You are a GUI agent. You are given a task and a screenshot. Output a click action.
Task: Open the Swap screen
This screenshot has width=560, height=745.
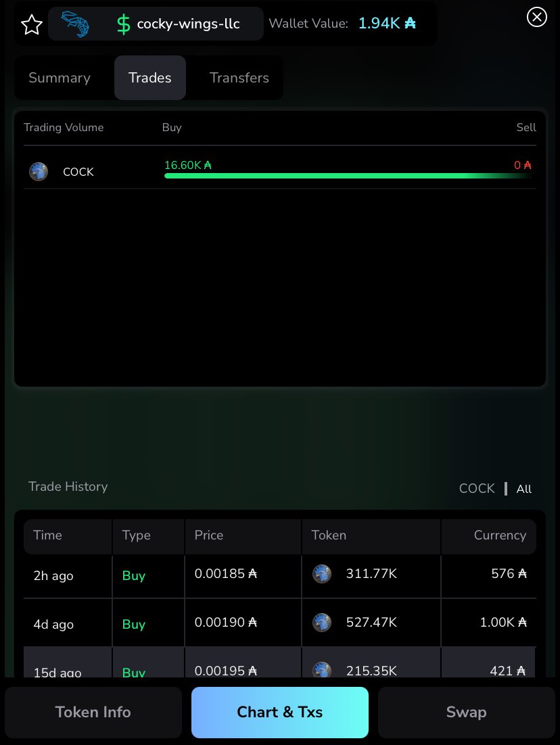pos(466,712)
